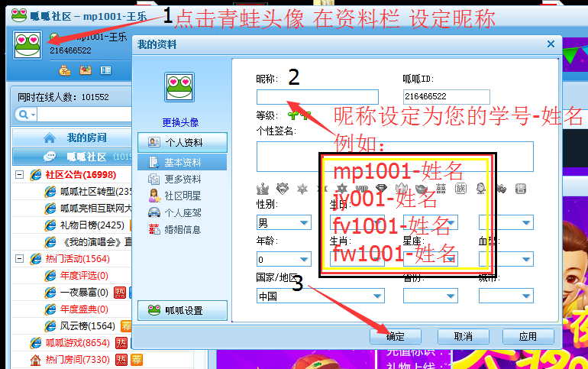This screenshot has height=369, width=588.
Task: Click the 荐 badge next to 风云榜(1564)
Action: click(126, 326)
